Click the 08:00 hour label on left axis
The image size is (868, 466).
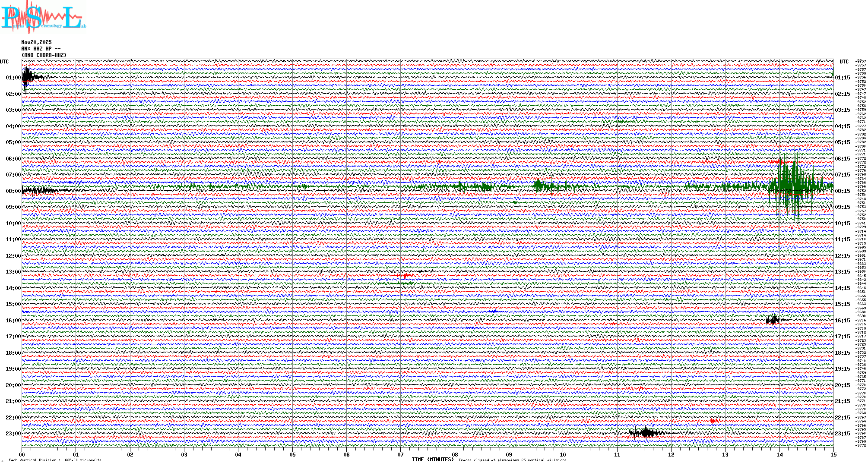tap(13, 191)
